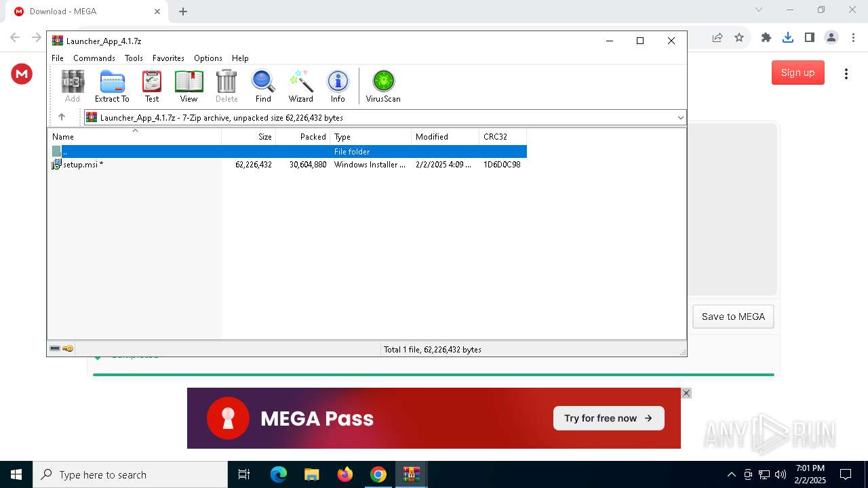868x488 pixels.
Task: Click the setup.msi file icon
Action: point(56,164)
